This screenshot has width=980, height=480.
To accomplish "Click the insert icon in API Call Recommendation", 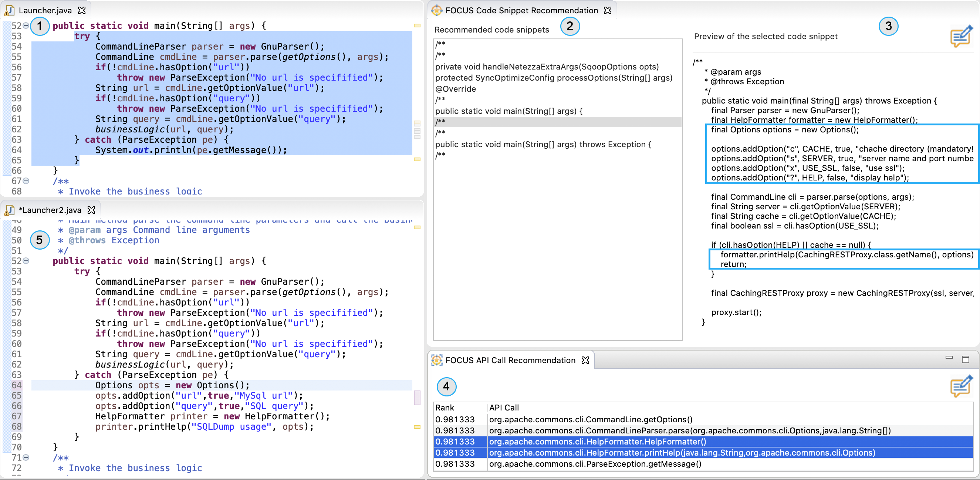I will pos(961,386).
